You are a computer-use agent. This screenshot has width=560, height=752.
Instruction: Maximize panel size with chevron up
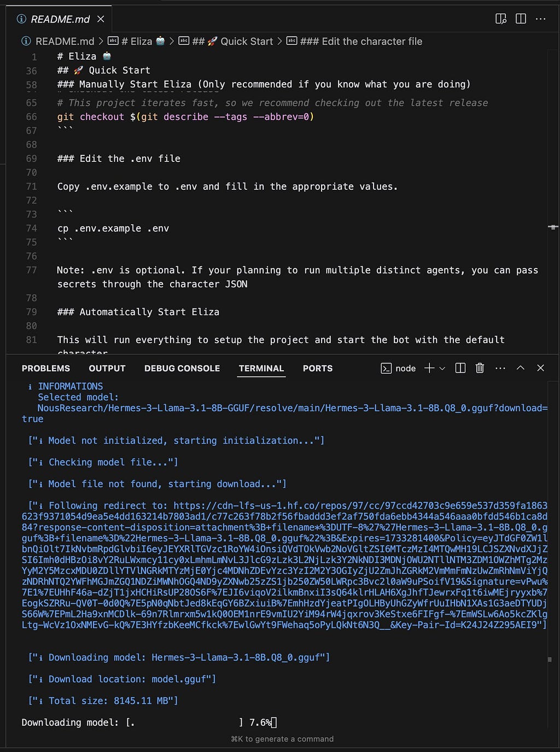(x=521, y=368)
